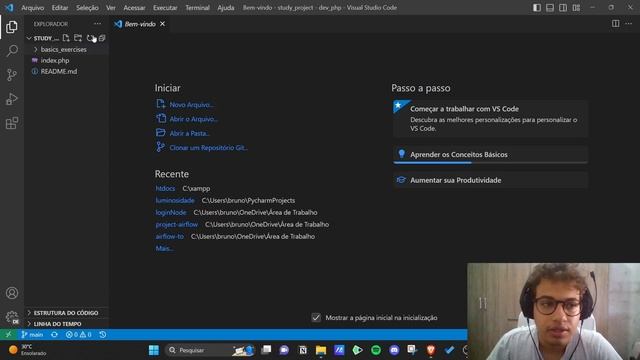Open Notion from the taskbar

302,350
